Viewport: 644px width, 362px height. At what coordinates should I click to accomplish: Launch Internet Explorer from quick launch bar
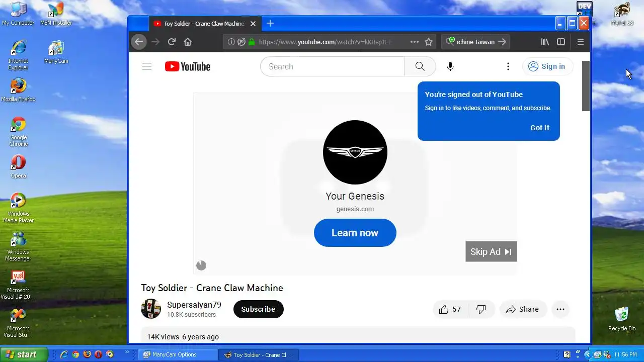[64, 354]
